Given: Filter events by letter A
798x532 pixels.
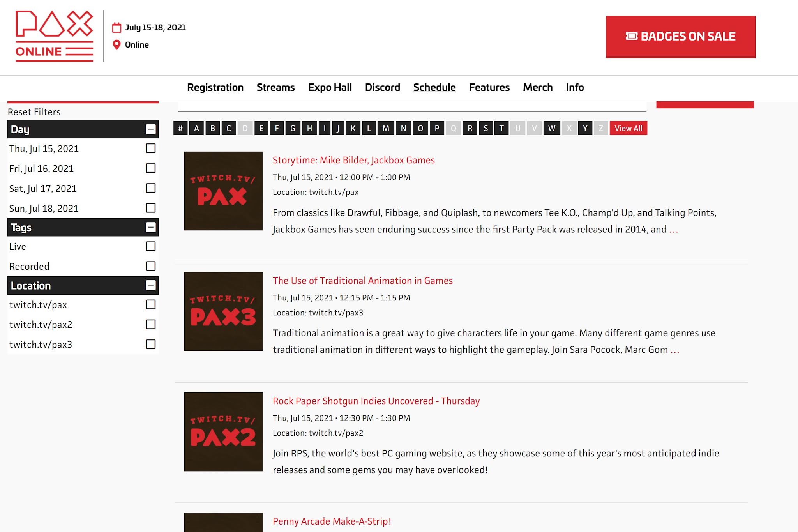Looking at the screenshot, I should [x=196, y=128].
